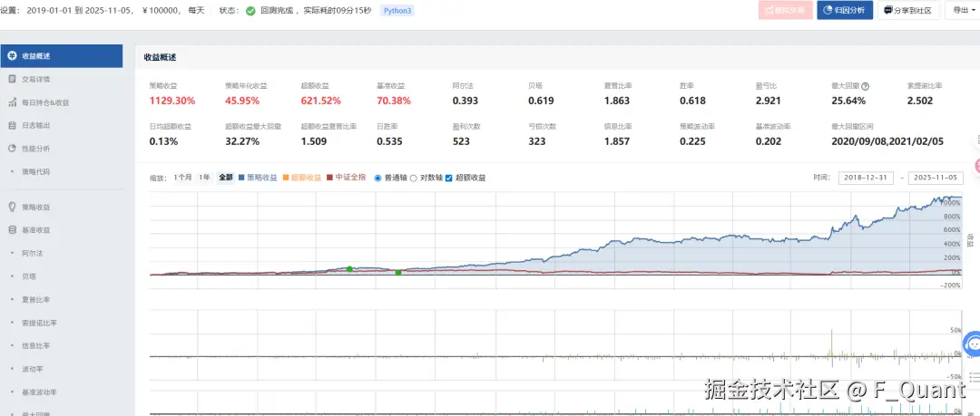980x416 pixels.
Task: Click the log icon beside 日志输出
Action: (12, 126)
